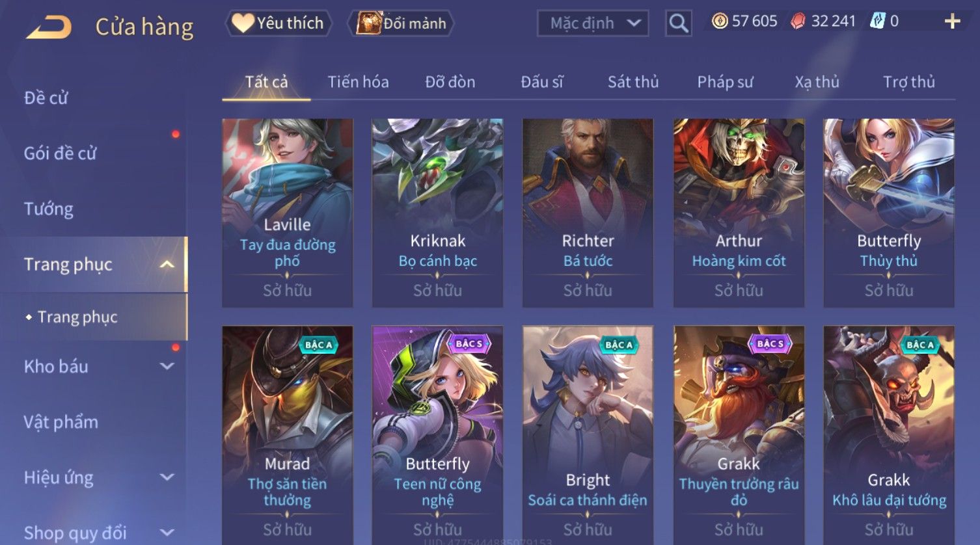Screen dimensions: 980x545
Task: Select the Tiến hóa tab
Action: [x=358, y=82]
